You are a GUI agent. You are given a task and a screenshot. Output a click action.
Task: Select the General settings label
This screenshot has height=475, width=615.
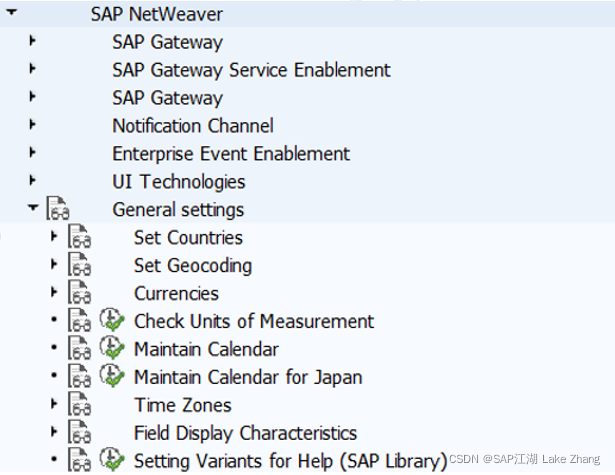click(x=178, y=210)
